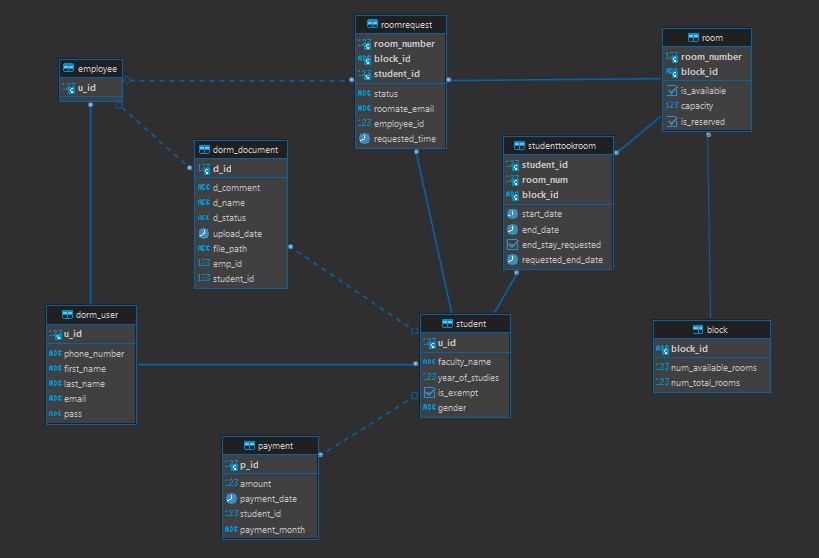Click the numeric type icon beside capacity
This screenshot has width=819, height=558.
672,106
